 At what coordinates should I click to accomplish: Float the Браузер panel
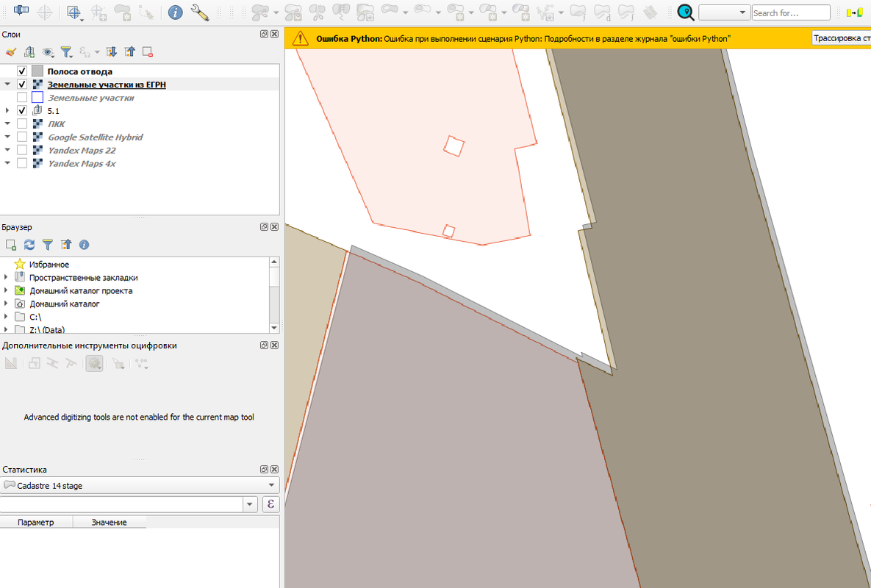click(x=265, y=227)
